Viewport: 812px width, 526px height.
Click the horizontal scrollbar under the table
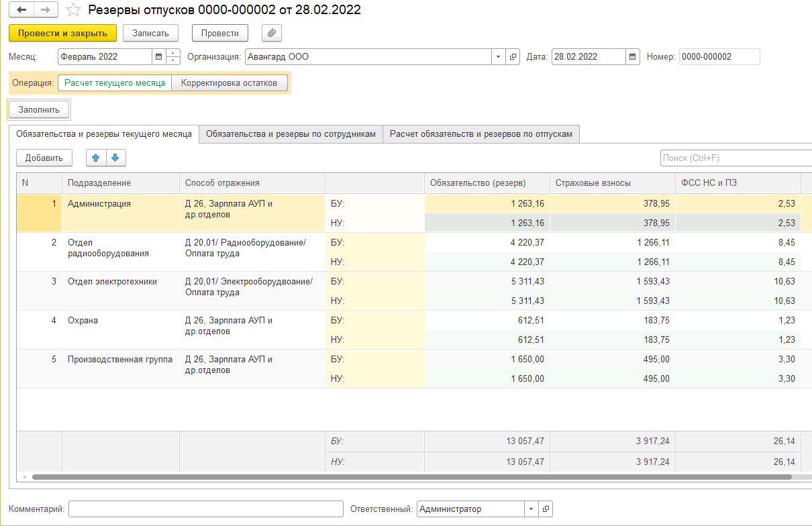pos(403,477)
